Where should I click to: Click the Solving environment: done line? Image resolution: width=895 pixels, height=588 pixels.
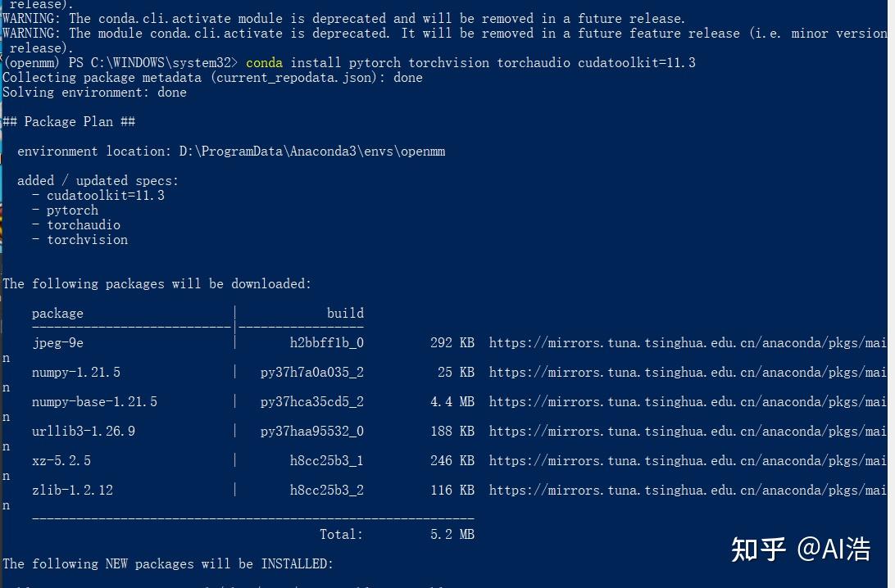(x=94, y=93)
